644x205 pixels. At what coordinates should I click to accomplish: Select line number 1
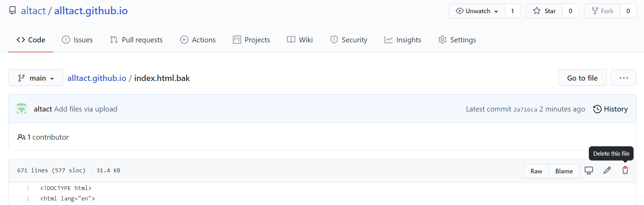coord(28,188)
